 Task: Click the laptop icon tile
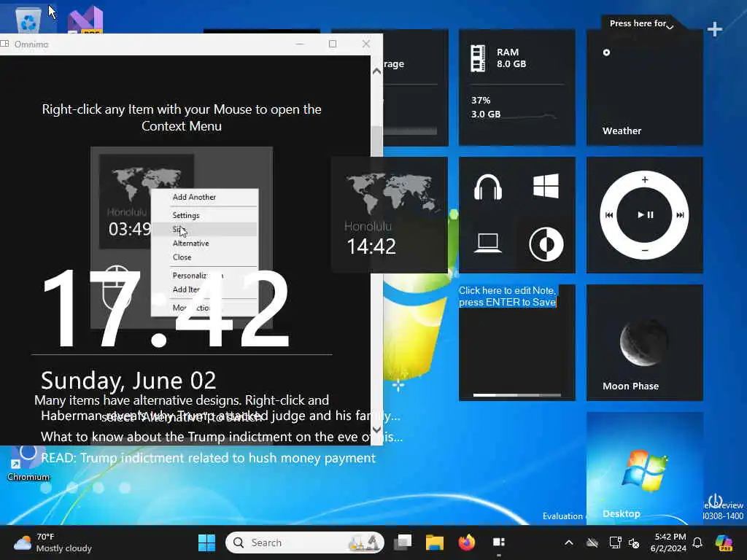pos(488,244)
